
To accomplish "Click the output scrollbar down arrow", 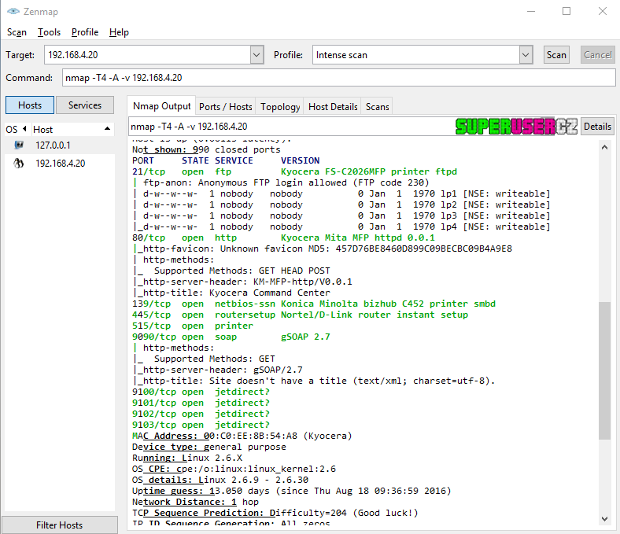I will pyautogui.click(x=604, y=519).
